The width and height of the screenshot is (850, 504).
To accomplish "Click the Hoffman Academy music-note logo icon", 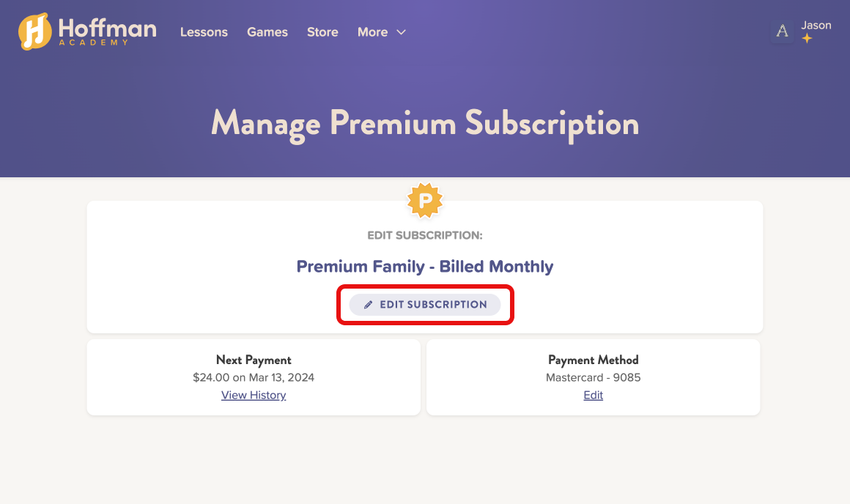I will pyautogui.click(x=34, y=31).
